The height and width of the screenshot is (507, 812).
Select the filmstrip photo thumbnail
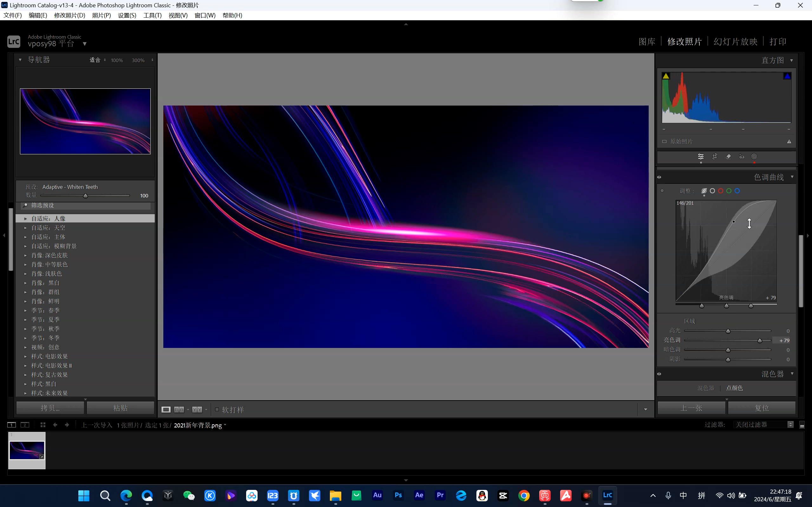click(x=27, y=450)
